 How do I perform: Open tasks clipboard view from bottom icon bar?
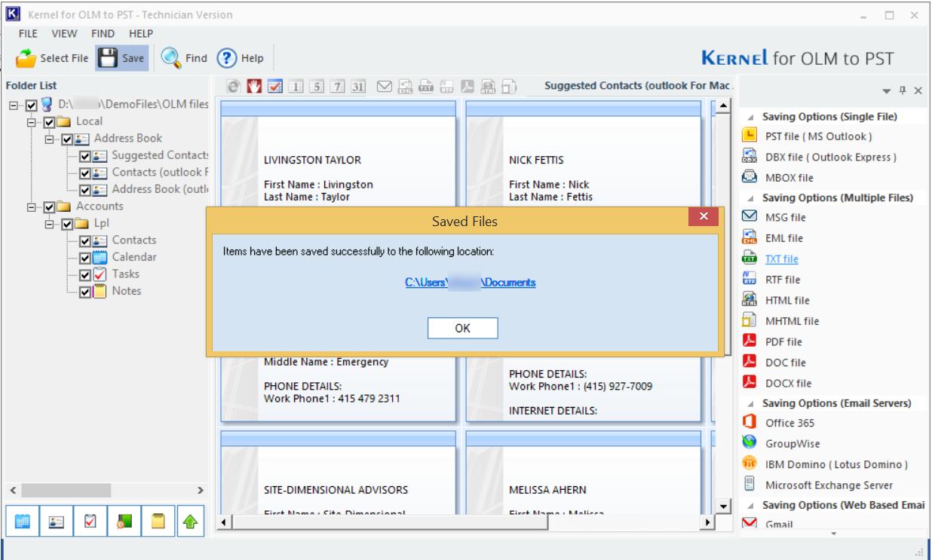90,521
